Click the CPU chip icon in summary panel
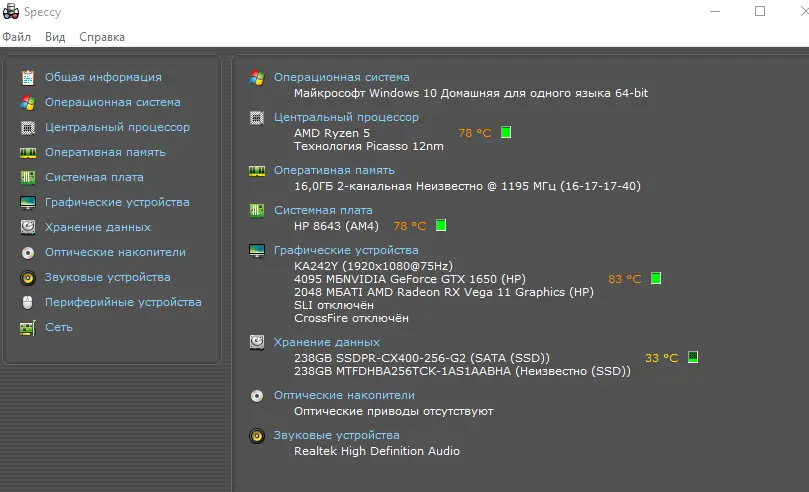809x492 pixels. (x=257, y=118)
